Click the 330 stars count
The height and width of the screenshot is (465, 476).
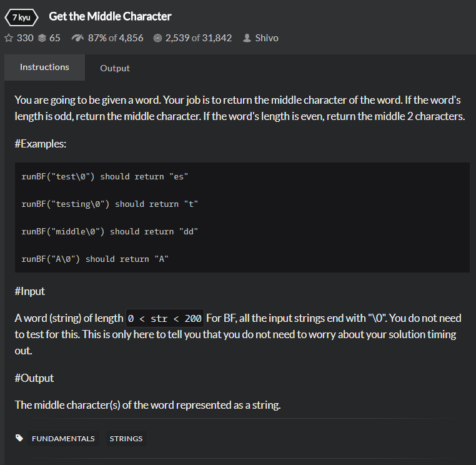(25, 38)
